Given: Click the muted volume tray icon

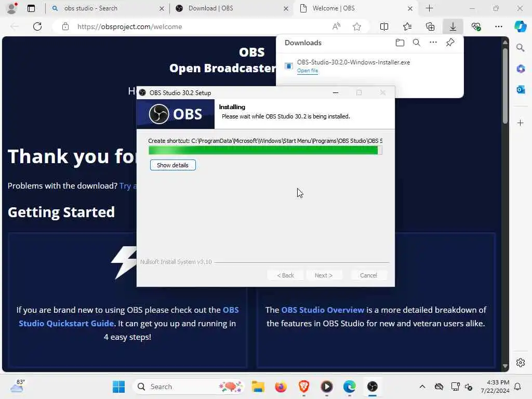Looking at the screenshot, I should [x=469, y=387].
